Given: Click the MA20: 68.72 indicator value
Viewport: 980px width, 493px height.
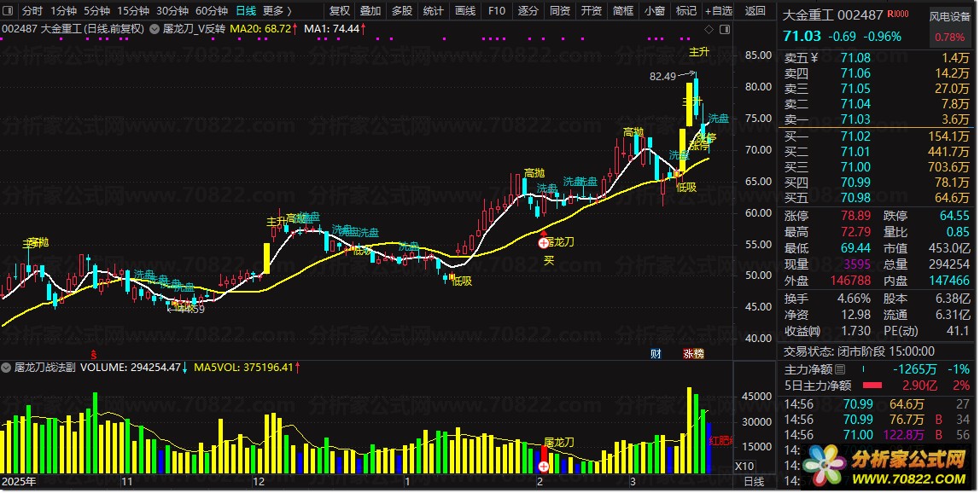Looking at the screenshot, I should pos(260,29).
